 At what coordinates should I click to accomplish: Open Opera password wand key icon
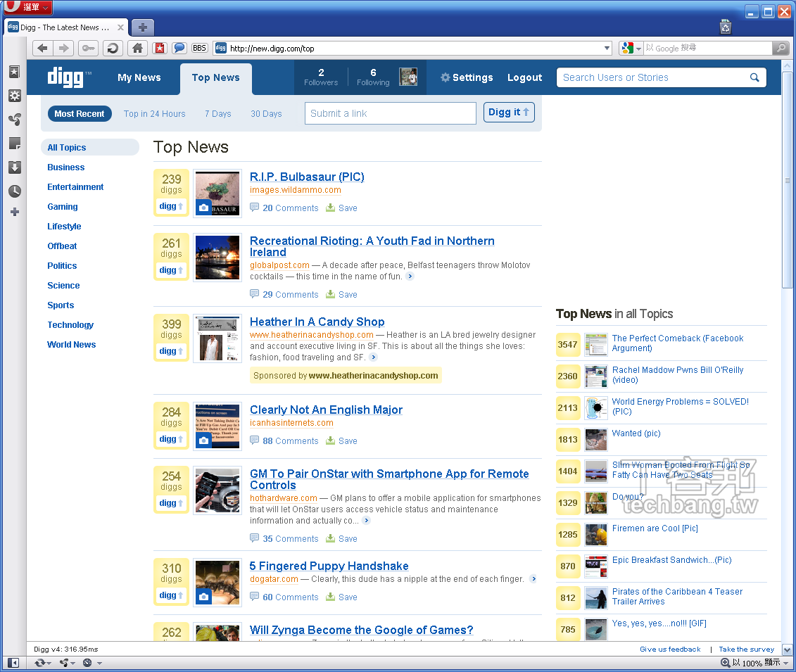(x=88, y=48)
